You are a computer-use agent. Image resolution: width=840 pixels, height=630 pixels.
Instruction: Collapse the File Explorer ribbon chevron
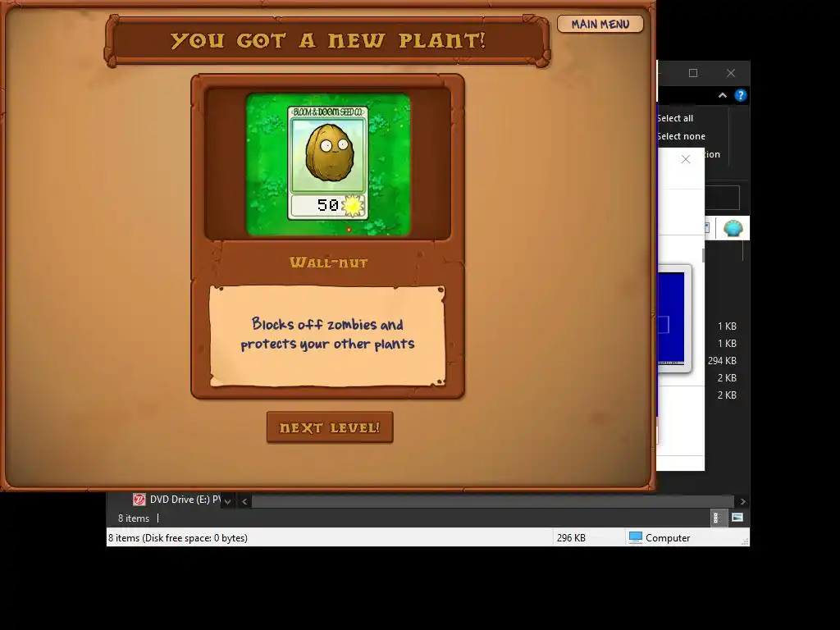[722, 95]
